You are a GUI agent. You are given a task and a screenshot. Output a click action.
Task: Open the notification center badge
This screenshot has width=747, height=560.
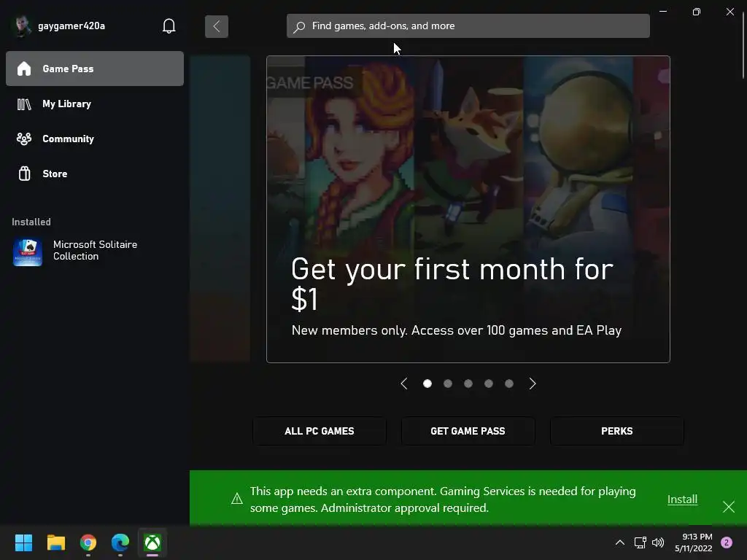(726, 542)
